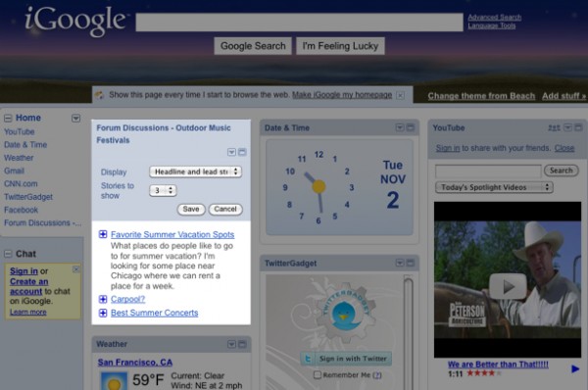Screen dimensions: 588x390
Task: Click Change theme from Beach link
Action: coord(481,96)
